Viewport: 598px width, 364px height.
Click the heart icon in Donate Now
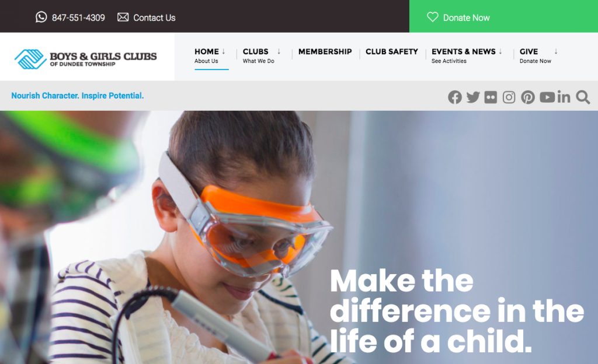(433, 17)
